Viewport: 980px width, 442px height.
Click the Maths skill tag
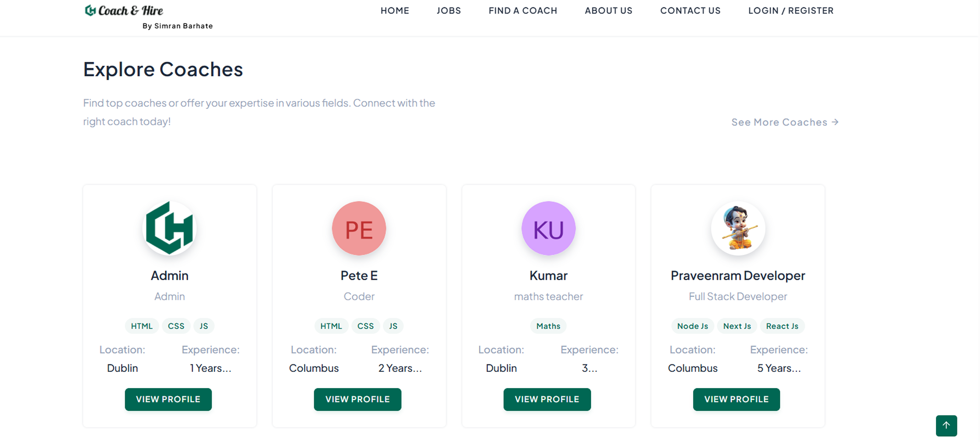click(x=548, y=326)
